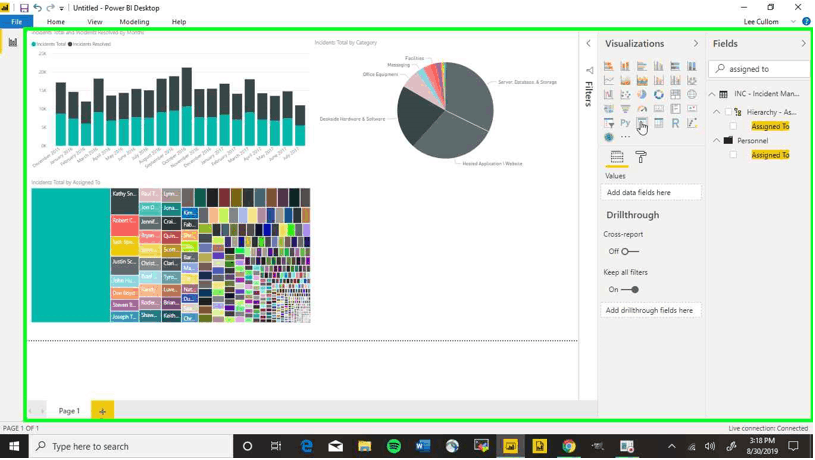This screenshot has height=460, width=815.
Task: Open the Home ribbon tab
Action: coord(56,22)
